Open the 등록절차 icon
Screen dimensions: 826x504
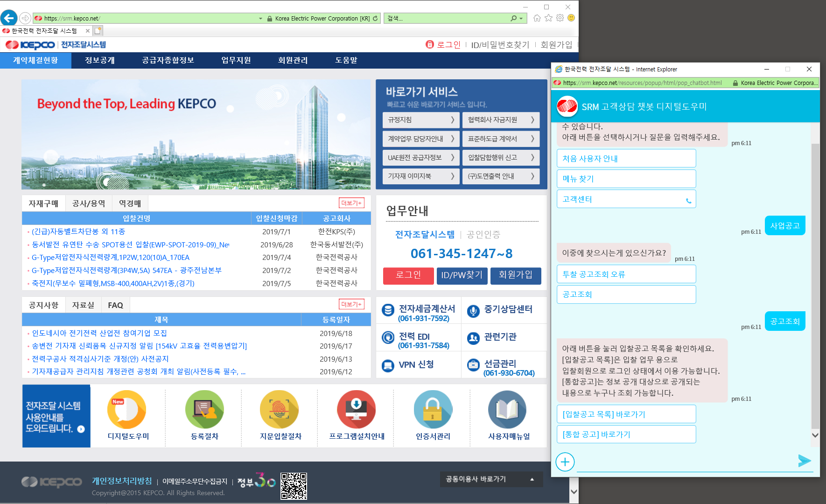click(x=204, y=409)
